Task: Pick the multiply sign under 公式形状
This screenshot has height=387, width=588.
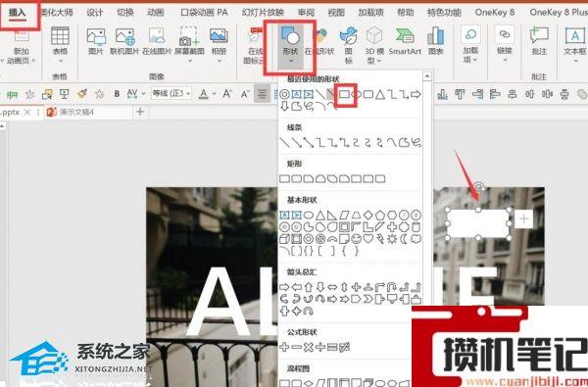Action: 309,347
